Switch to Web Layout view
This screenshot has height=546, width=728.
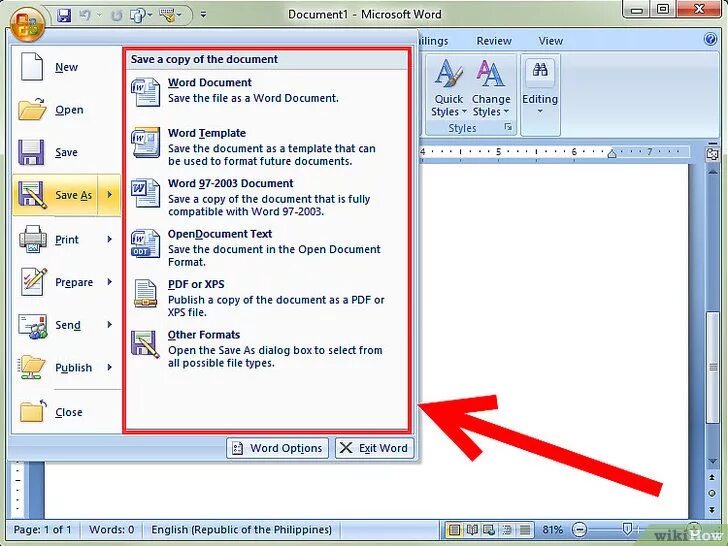(x=489, y=530)
